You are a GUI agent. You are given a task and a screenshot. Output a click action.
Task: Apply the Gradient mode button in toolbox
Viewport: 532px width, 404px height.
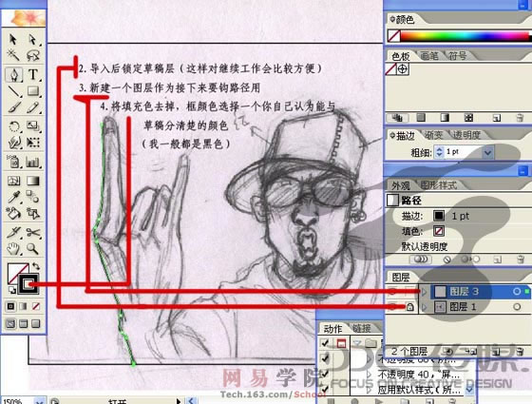[x=23, y=306]
